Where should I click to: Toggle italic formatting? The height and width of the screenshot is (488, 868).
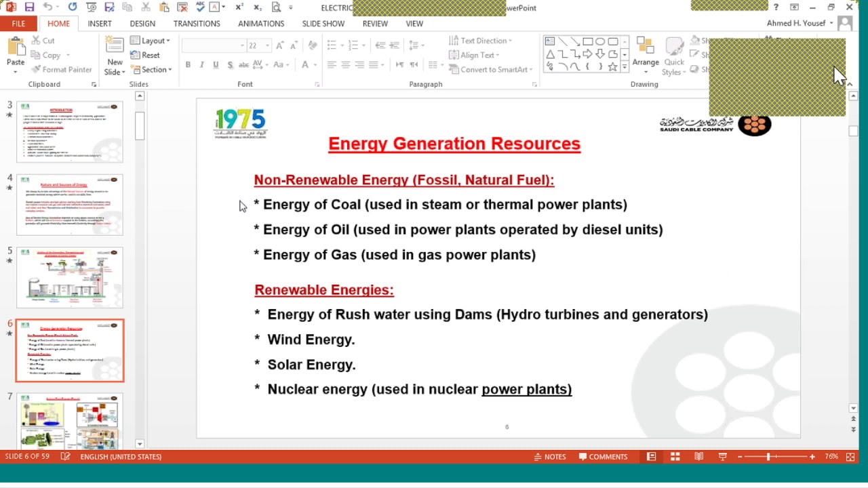pyautogui.click(x=202, y=65)
